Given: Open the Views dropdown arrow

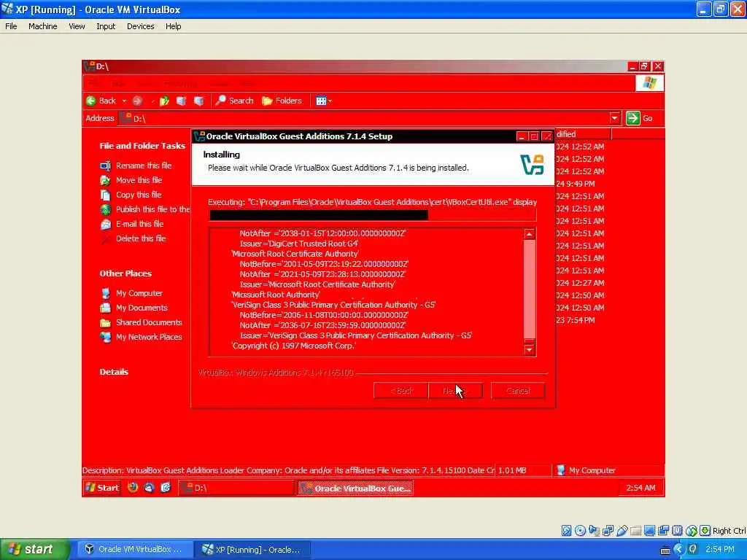Looking at the screenshot, I should pyautogui.click(x=330, y=101).
